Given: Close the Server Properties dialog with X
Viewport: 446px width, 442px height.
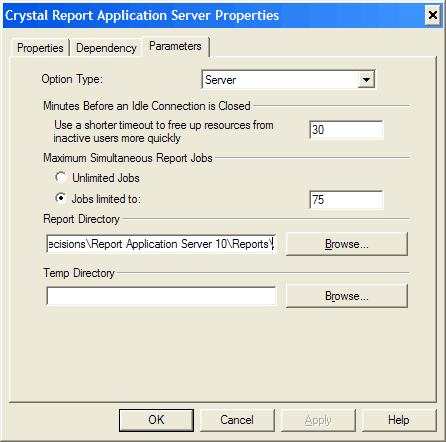Looking at the screenshot, I should tap(433, 15).
